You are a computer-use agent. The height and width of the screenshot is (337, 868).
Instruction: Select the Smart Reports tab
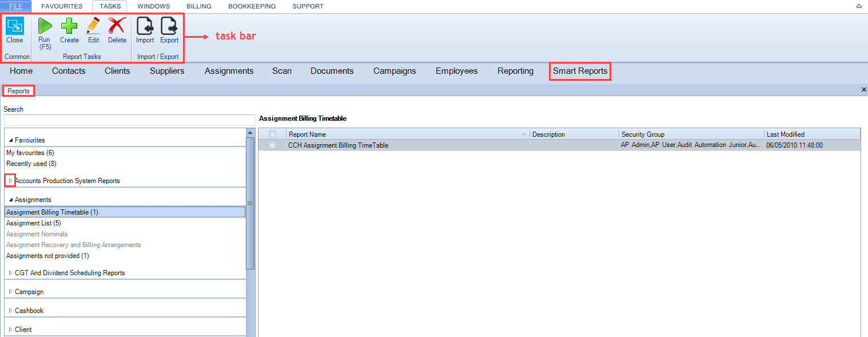coord(580,71)
